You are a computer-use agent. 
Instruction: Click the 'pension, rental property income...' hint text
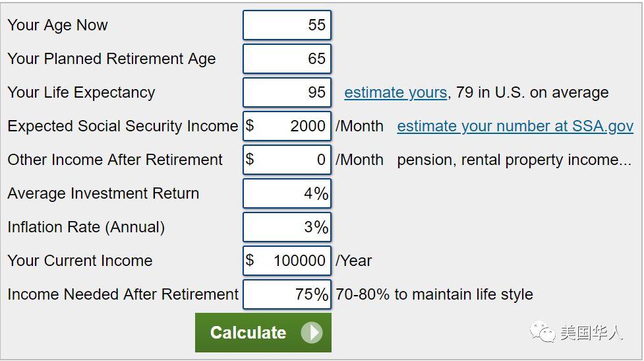pos(514,160)
